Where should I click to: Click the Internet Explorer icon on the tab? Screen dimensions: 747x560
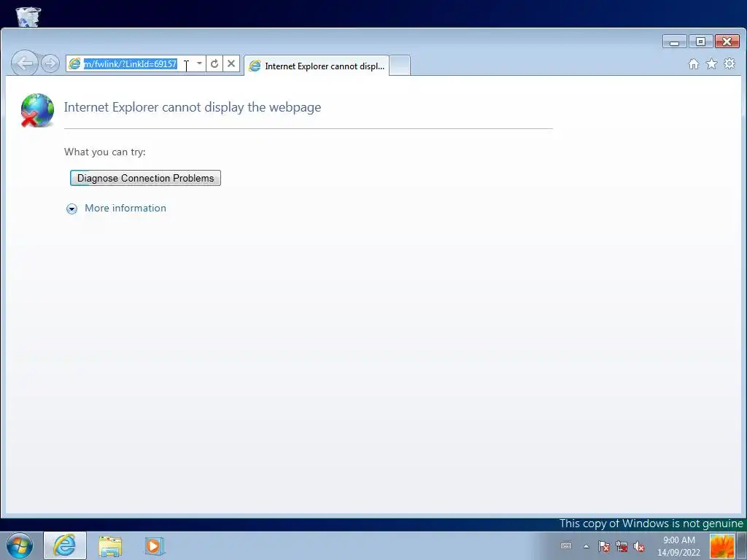(x=255, y=66)
